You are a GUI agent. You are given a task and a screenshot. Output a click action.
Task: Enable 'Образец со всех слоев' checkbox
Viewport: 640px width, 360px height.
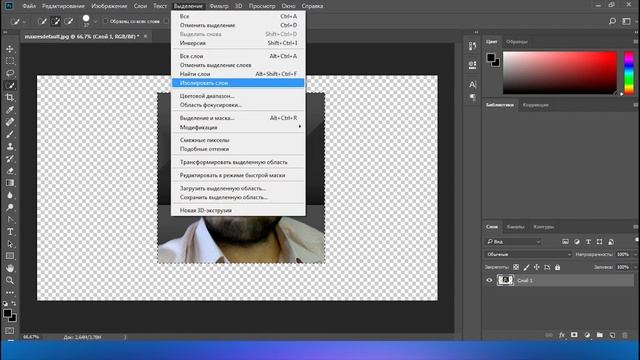[x=106, y=21]
